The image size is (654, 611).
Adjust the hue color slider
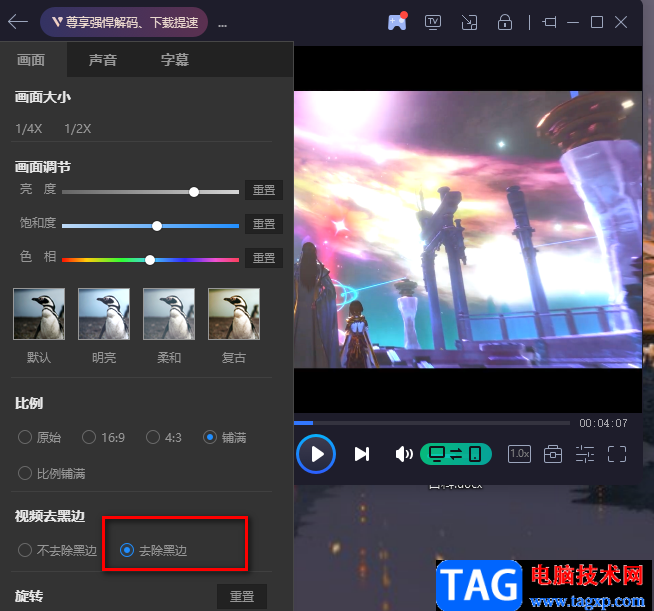pos(151,260)
